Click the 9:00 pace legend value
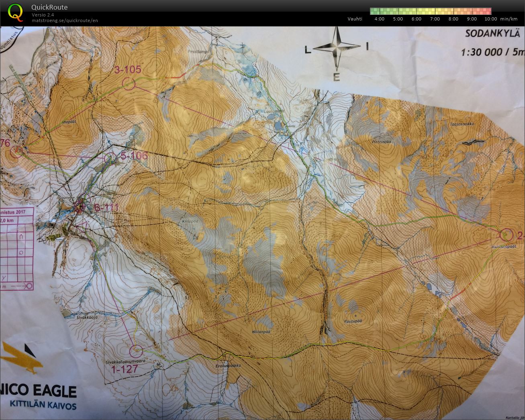The width and height of the screenshot is (525, 420). pyautogui.click(x=472, y=19)
